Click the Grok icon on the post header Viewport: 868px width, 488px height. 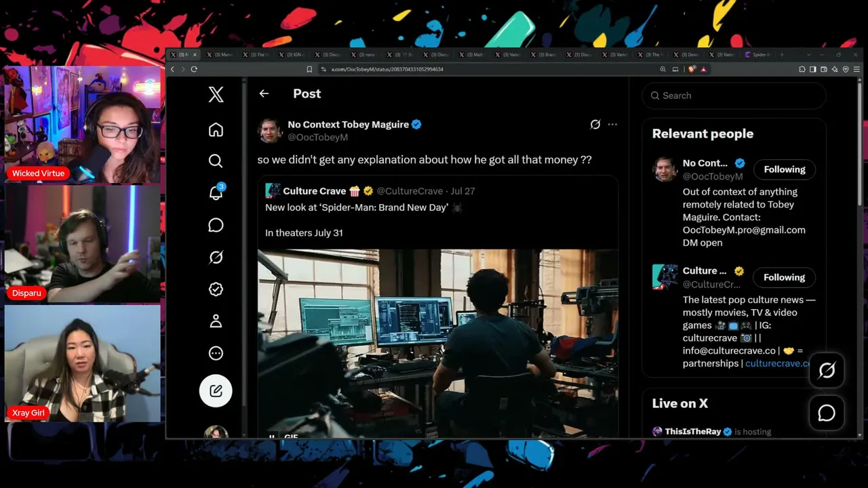pyautogui.click(x=595, y=125)
